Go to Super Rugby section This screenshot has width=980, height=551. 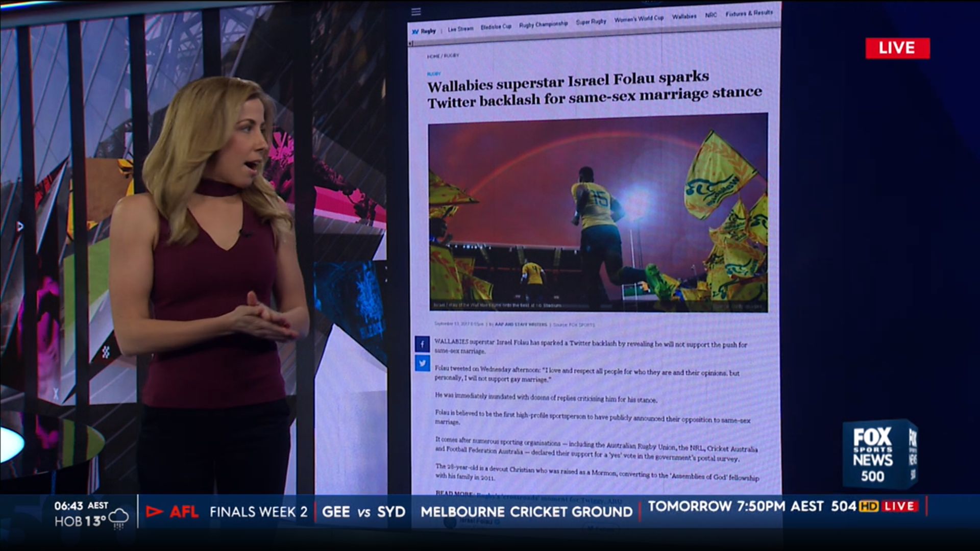tap(591, 21)
